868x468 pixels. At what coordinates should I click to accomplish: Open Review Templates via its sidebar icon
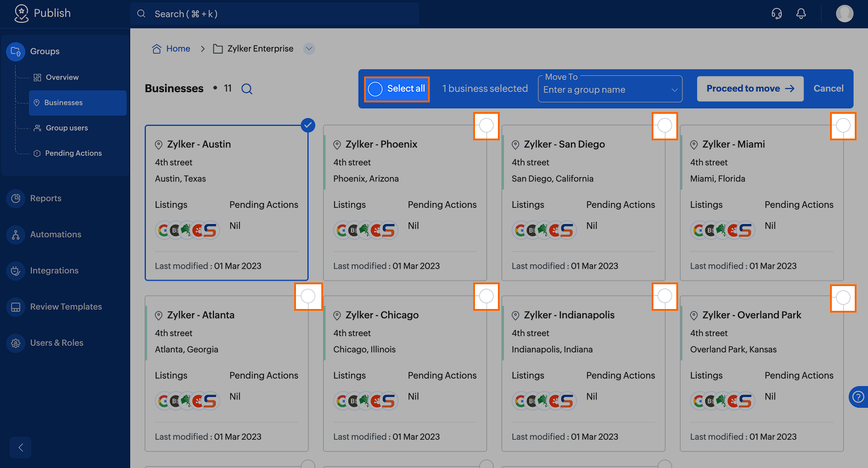point(16,307)
